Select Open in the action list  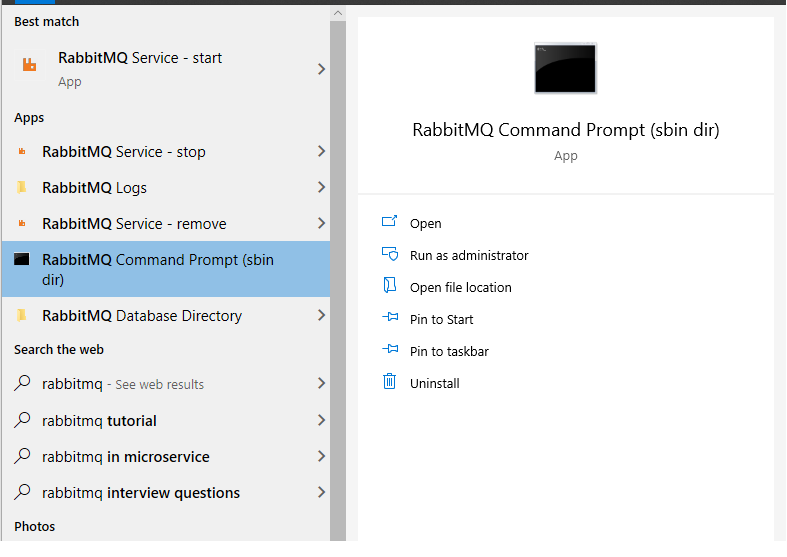point(426,223)
